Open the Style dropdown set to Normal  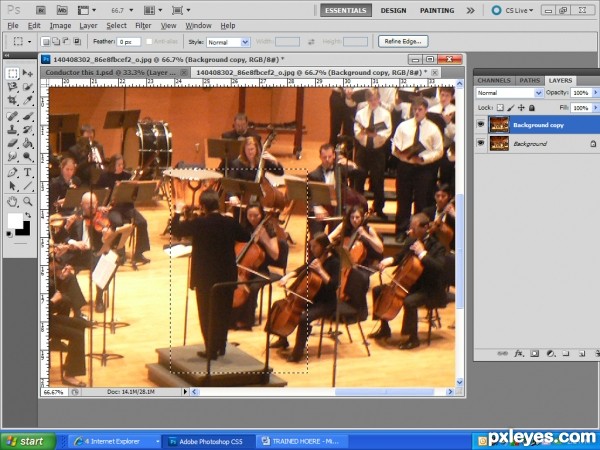click(228, 42)
